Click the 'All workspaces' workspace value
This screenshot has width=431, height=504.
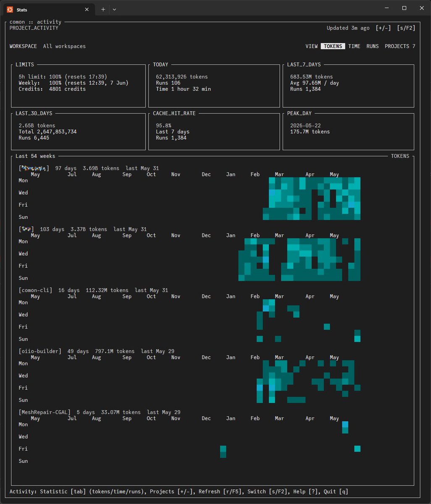(x=64, y=46)
